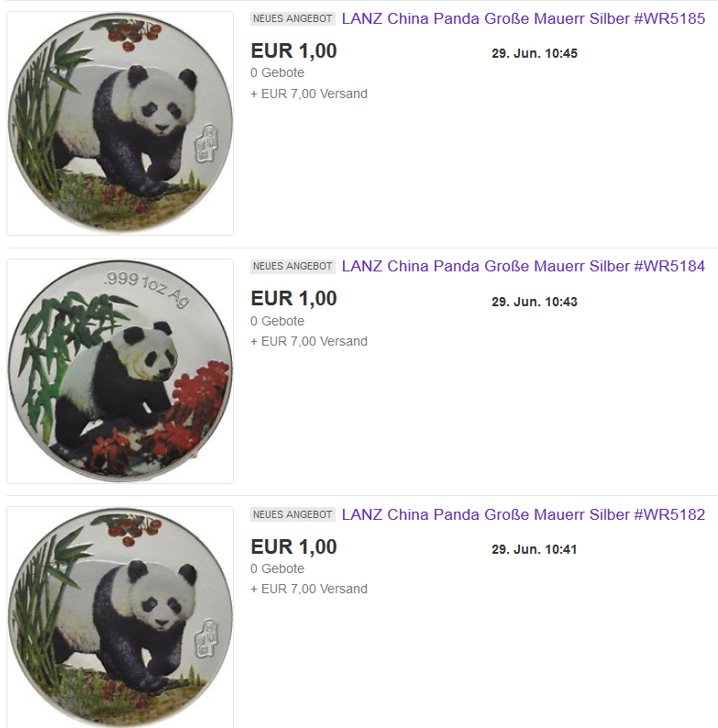
Task: Click EUR 1,00 price of #WR5182 listing
Action: tap(293, 547)
